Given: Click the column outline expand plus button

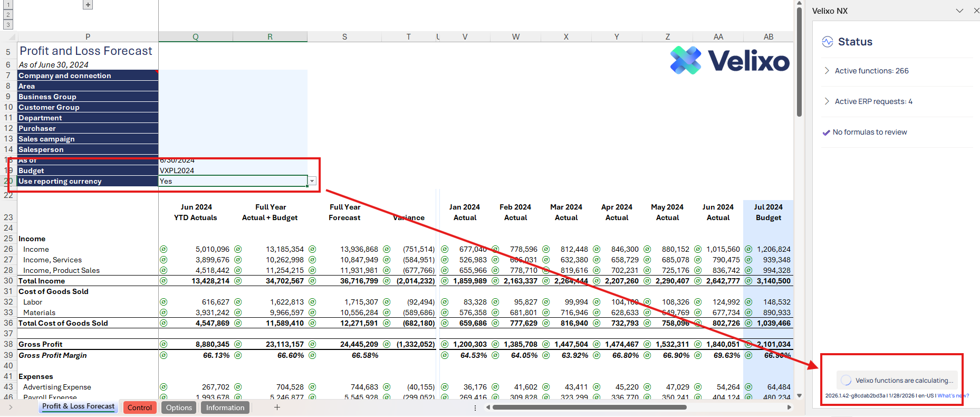Looking at the screenshot, I should pos(88,5).
